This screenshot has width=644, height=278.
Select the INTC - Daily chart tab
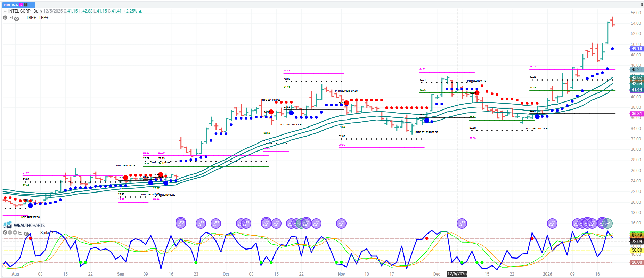click(x=11, y=5)
